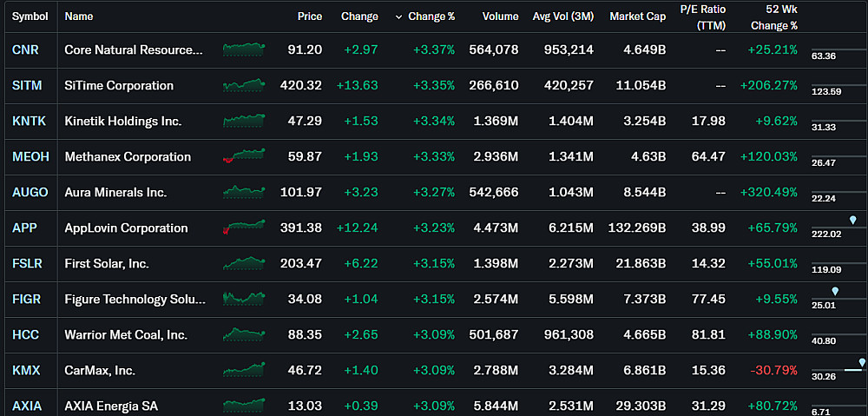Click the Warrior Met Coal sparkline chart
868x416 pixels.
coord(244,334)
